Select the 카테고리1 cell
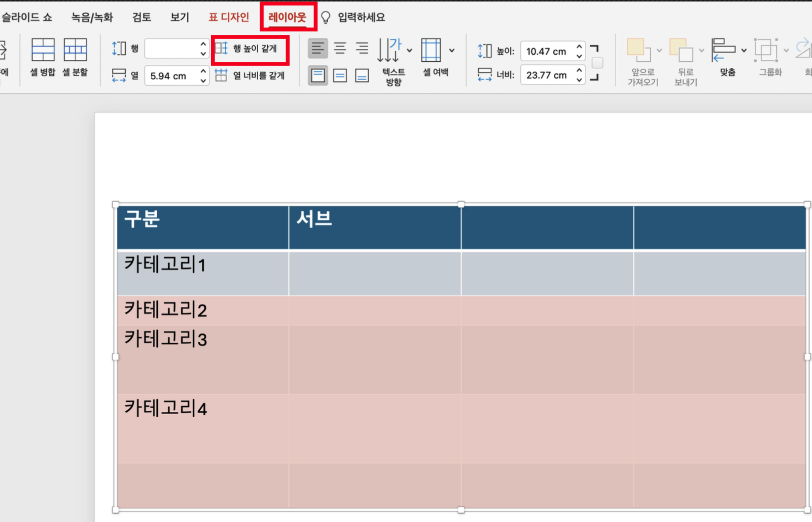 (x=203, y=273)
